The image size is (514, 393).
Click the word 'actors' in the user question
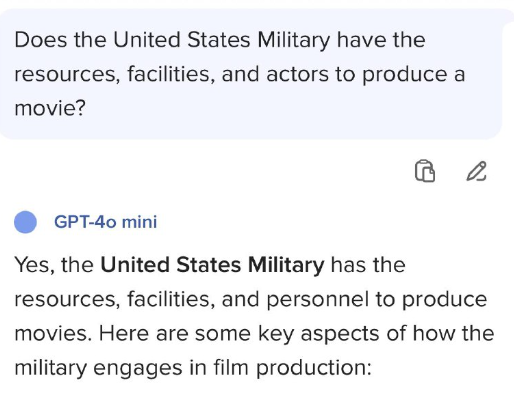pos(297,74)
